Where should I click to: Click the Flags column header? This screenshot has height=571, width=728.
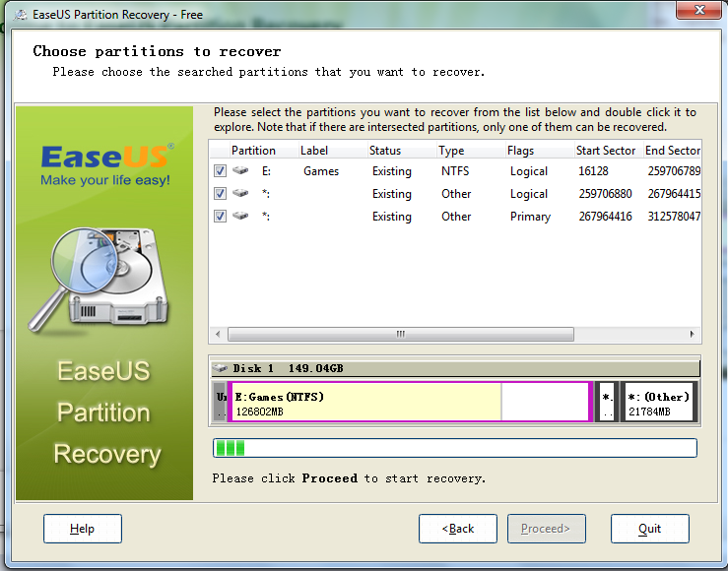tap(540, 151)
